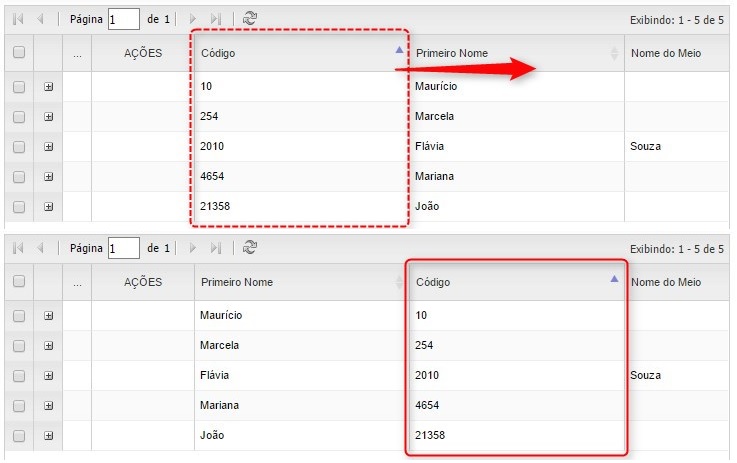Image resolution: width=737 pixels, height=463 pixels.
Task: Click next page arrow in bottom grid
Action: click(193, 248)
